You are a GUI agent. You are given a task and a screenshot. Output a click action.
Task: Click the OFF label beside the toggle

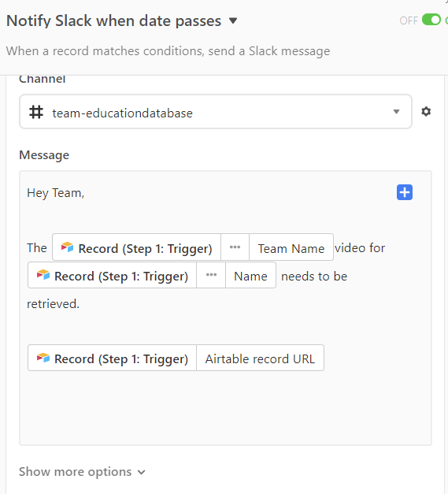tap(409, 20)
